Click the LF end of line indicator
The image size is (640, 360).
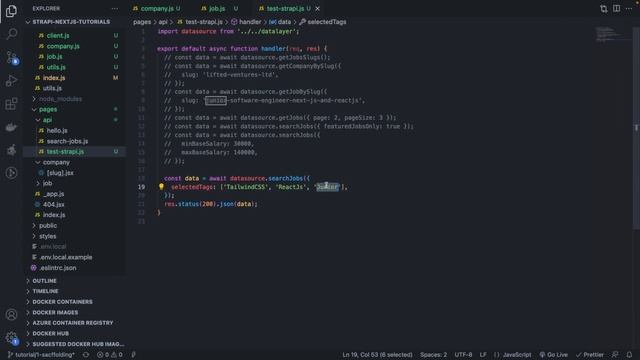483,355
